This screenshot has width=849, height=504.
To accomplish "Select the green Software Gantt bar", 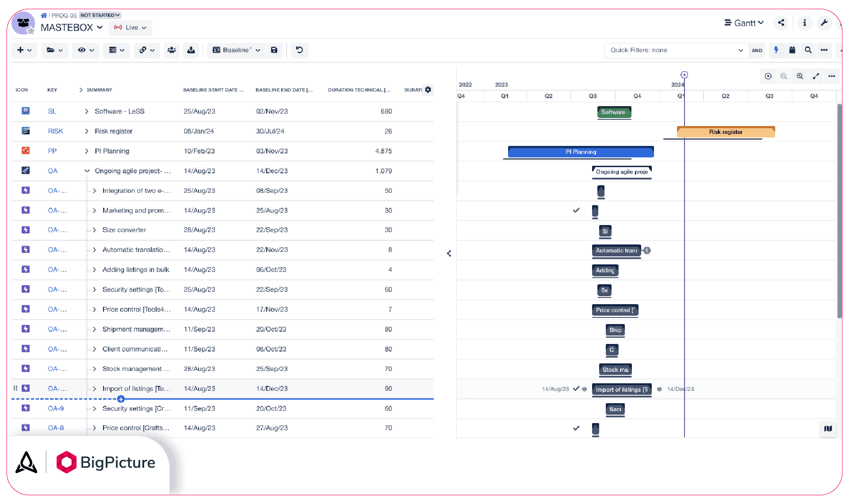I will pyautogui.click(x=614, y=112).
